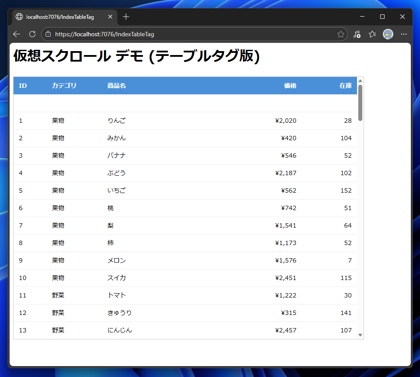
Task: Click the ID cell 10
Action: pos(23,278)
